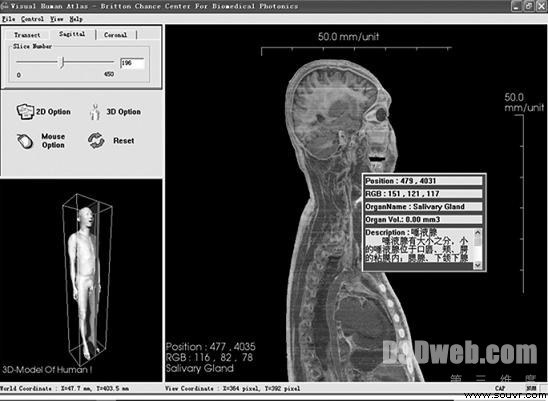
Task: Click the Slice Number slider handle
Action: click(x=62, y=63)
